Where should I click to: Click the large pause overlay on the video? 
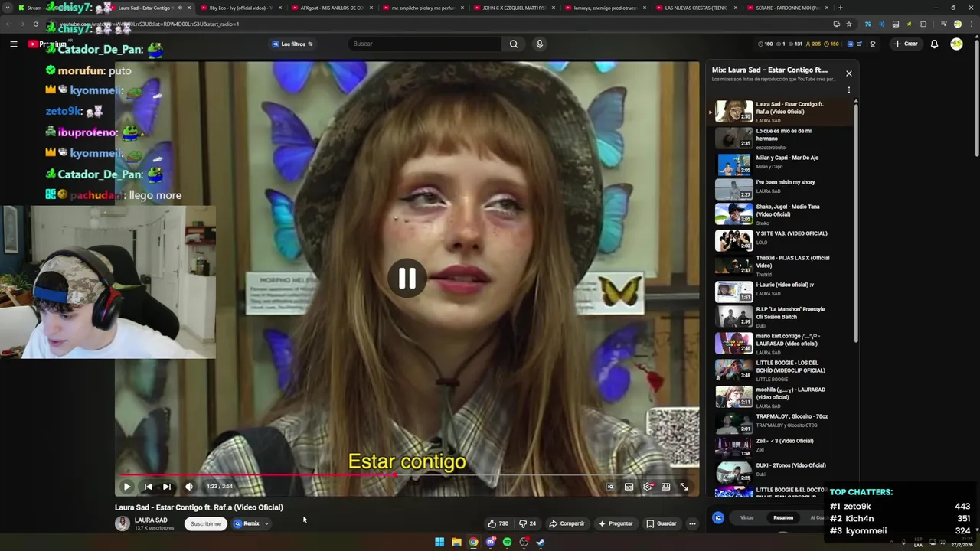tap(407, 278)
